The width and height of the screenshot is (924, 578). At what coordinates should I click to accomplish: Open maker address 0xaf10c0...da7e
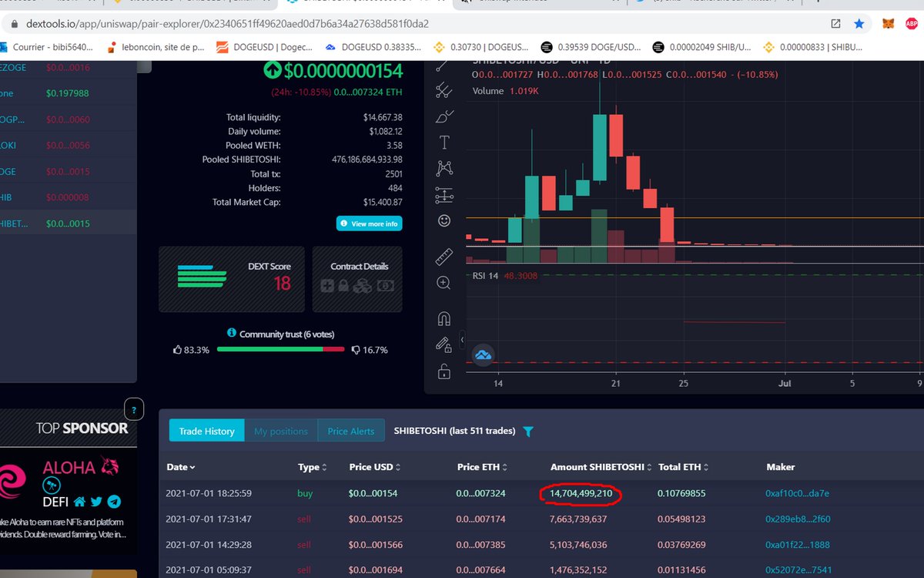pyautogui.click(x=798, y=493)
